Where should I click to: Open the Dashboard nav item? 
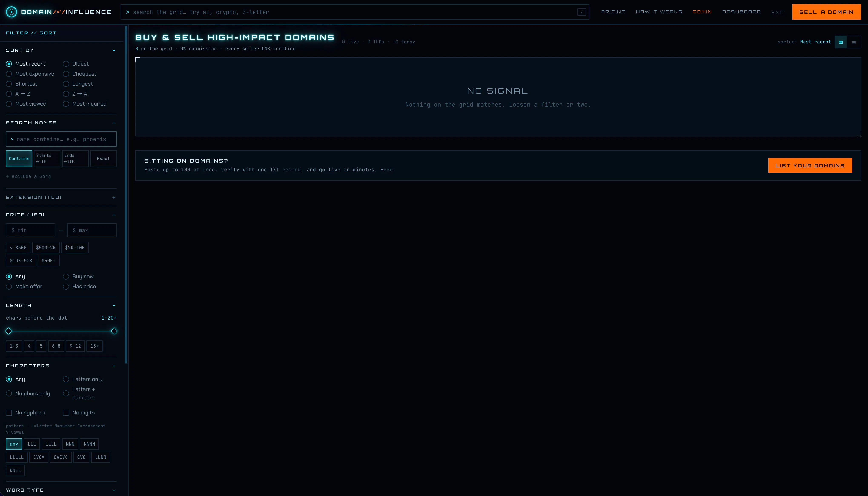click(741, 12)
